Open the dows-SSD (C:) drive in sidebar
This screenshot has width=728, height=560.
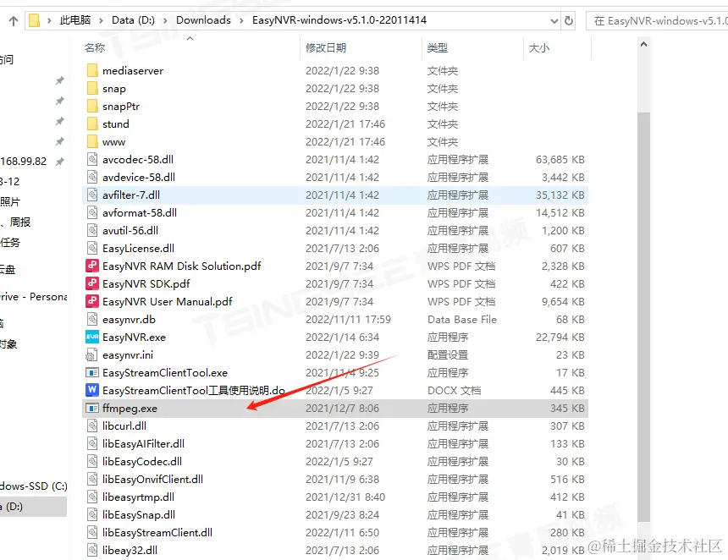[33, 486]
